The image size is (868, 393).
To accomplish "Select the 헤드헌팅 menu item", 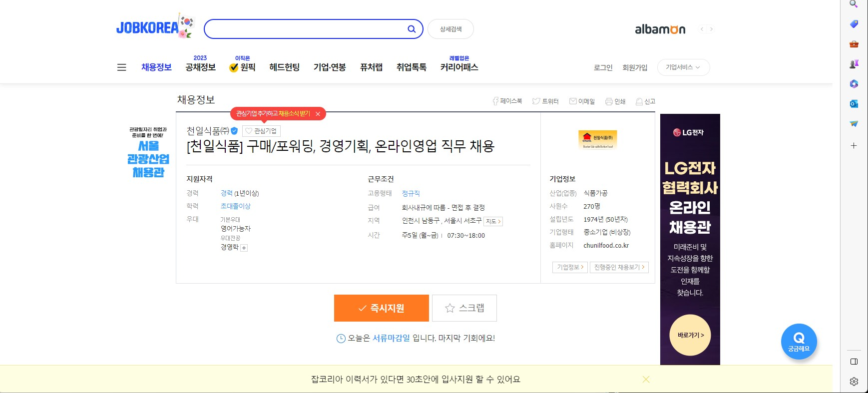I will [284, 67].
